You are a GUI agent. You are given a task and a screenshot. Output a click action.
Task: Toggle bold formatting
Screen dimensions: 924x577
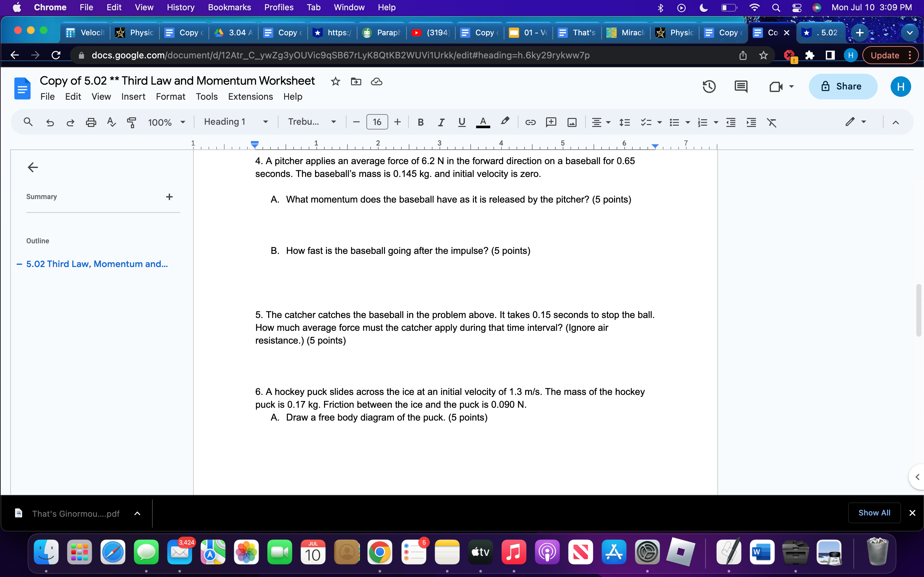click(x=421, y=122)
